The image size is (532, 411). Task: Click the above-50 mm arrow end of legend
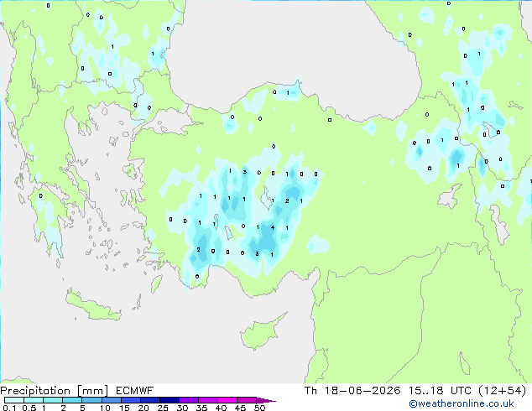pyautogui.click(x=266, y=400)
